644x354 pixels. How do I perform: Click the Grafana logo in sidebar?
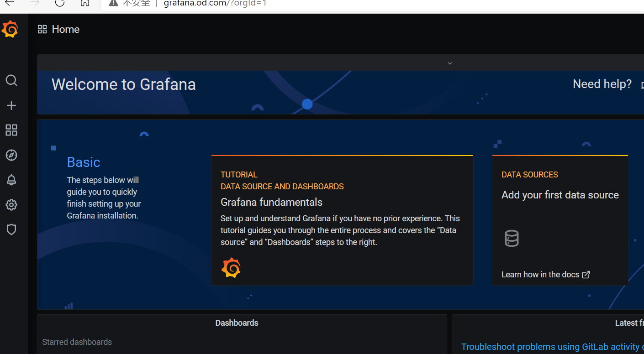click(10, 29)
